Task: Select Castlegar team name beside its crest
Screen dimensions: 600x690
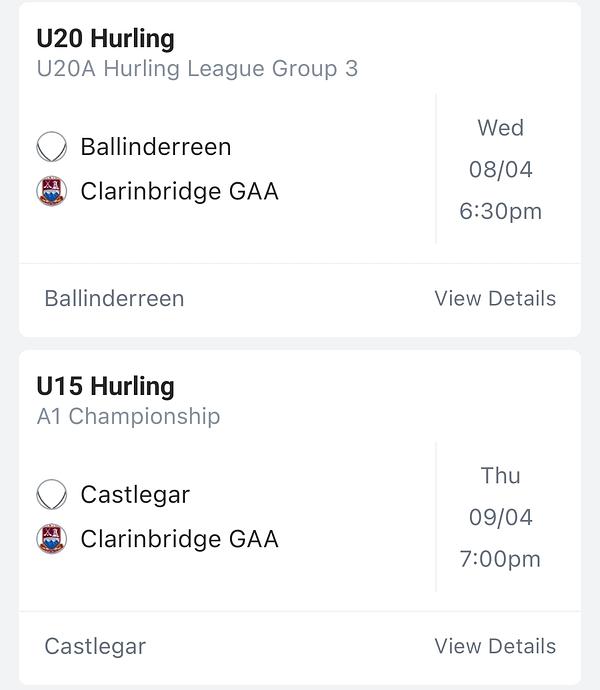Action: [x=135, y=495]
